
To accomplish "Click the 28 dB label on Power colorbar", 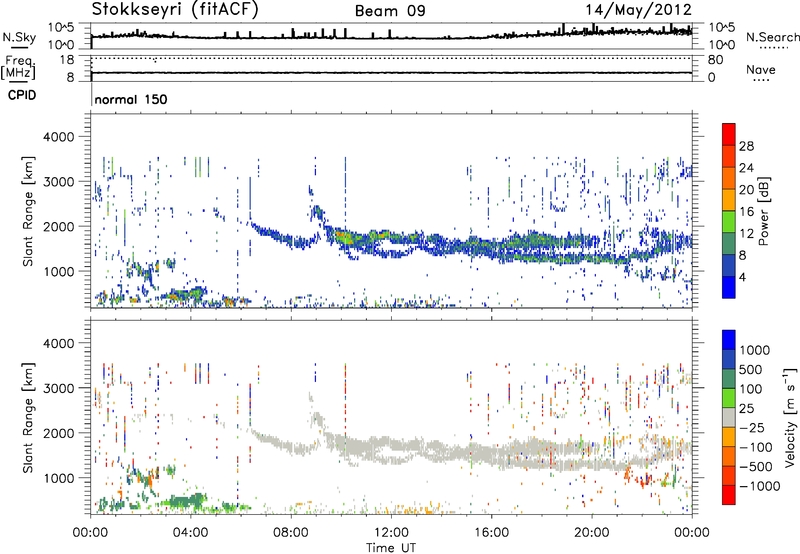I will click(x=746, y=146).
